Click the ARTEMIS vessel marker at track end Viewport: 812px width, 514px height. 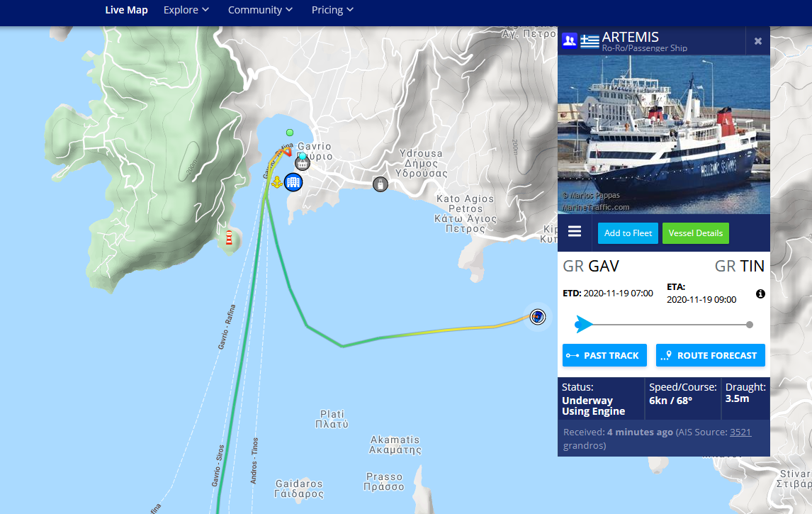(538, 317)
